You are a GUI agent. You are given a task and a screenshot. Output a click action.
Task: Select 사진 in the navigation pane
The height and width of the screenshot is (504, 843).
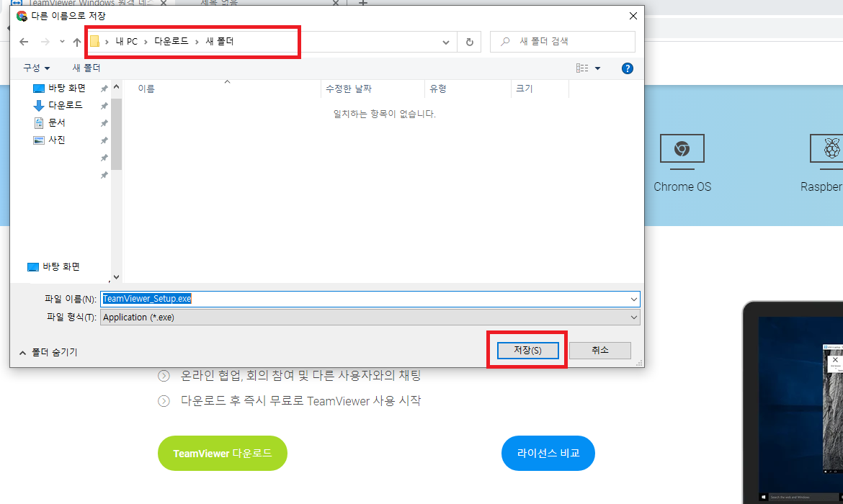(x=50, y=140)
